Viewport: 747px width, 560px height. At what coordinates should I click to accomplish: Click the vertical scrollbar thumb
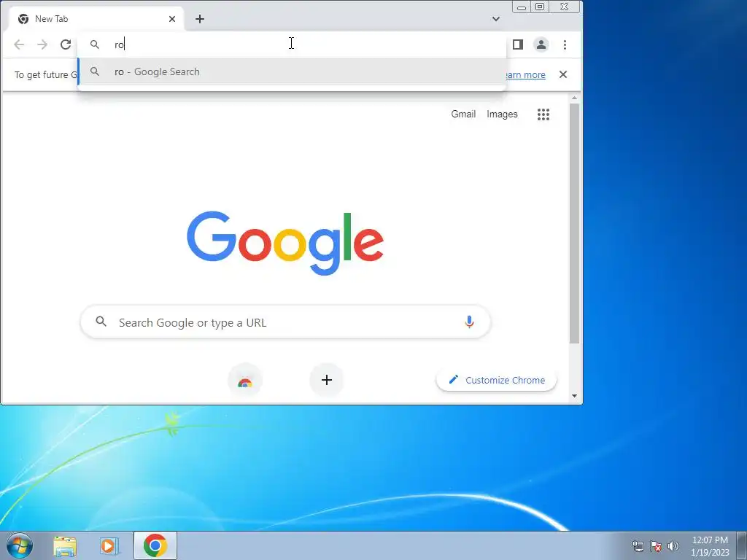pos(575,223)
